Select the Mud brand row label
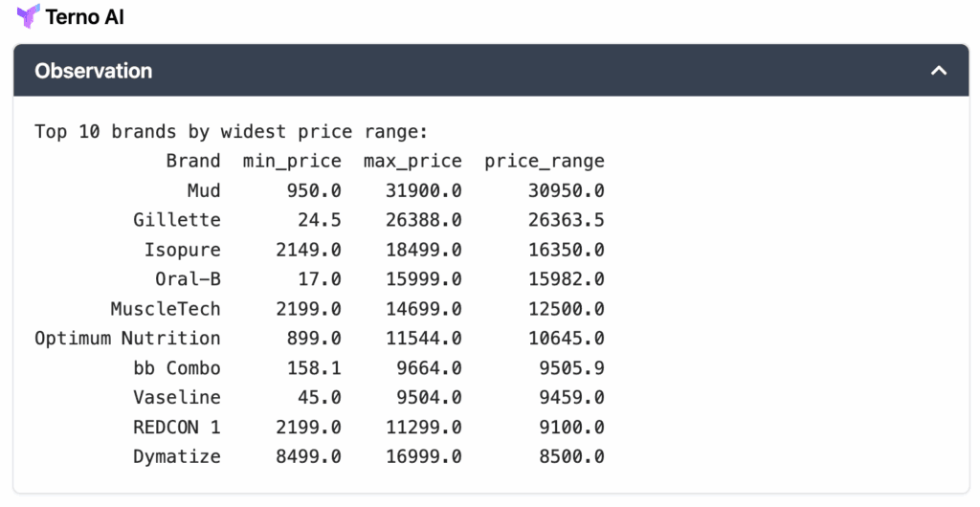 (204, 190)
